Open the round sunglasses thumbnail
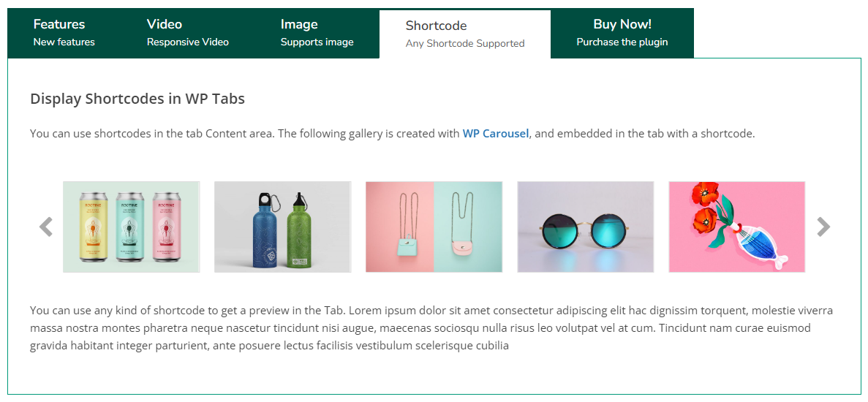The height and width of the screenshot is (402, 868). 585,227
